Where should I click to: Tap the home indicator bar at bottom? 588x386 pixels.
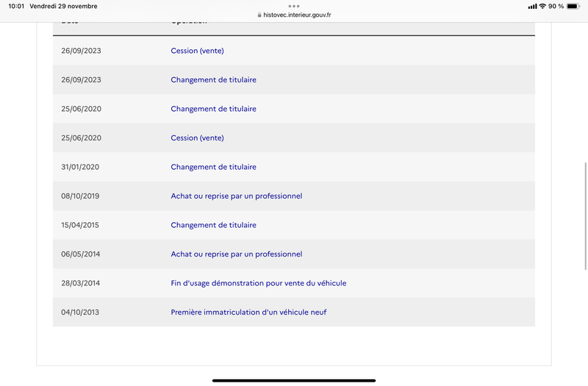point(294,380)
